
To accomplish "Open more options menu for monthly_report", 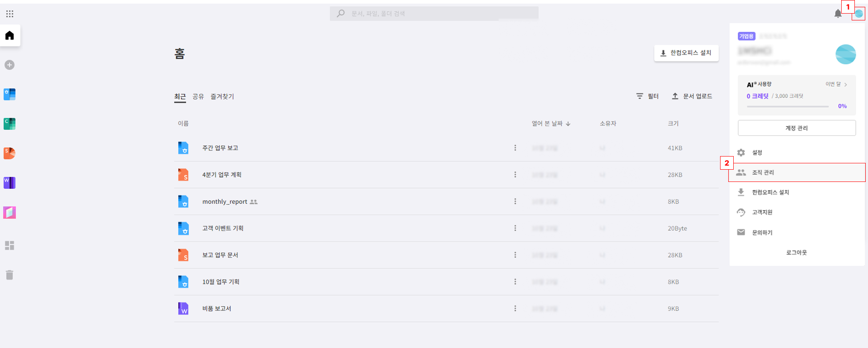I will click(x=515, y=201).
